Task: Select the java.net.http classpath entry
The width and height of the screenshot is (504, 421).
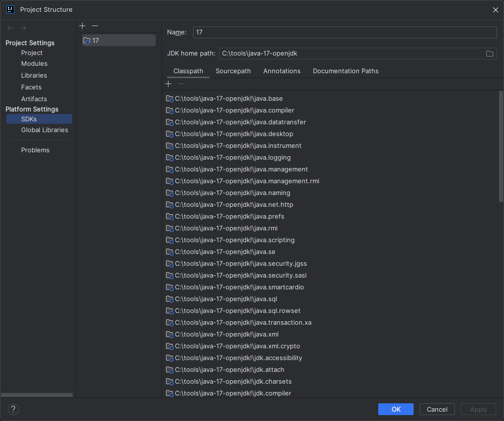Action: 229,205
